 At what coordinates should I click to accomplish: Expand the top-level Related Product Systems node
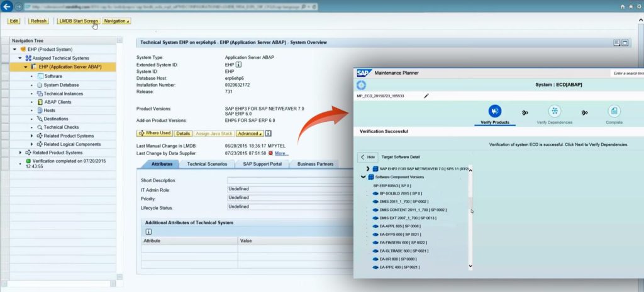(21, 153)
